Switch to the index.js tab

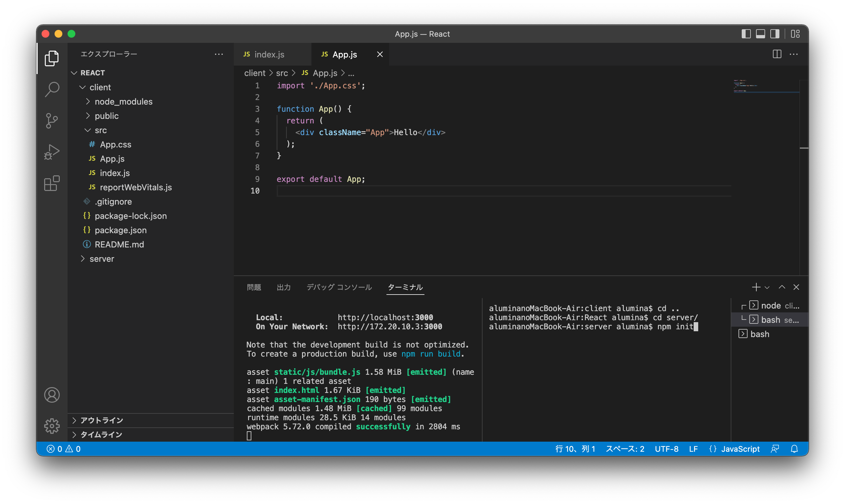click(269, 54)
